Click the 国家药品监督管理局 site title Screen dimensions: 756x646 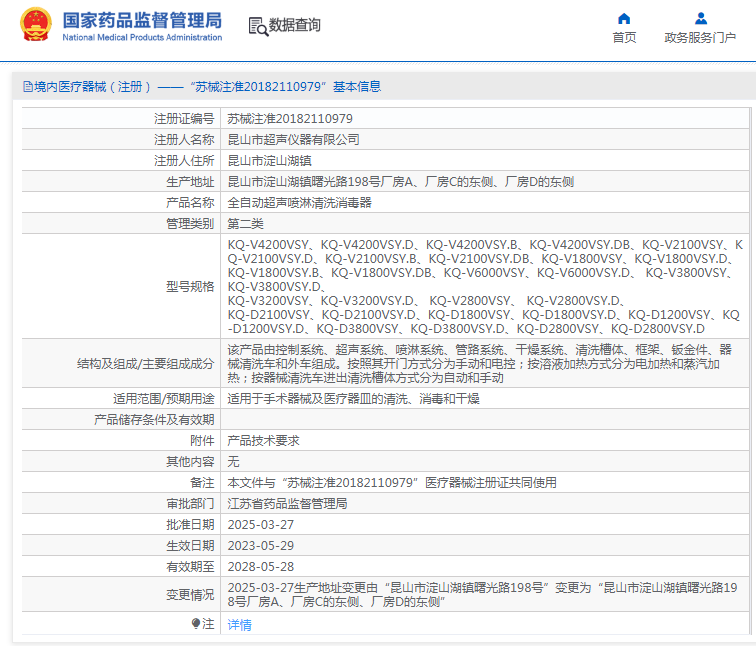(x=142, y=20)
